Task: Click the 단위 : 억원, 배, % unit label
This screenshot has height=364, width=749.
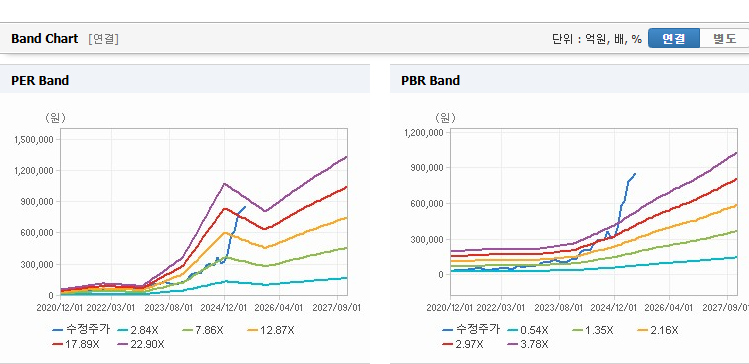Action: tap(597, 39)
